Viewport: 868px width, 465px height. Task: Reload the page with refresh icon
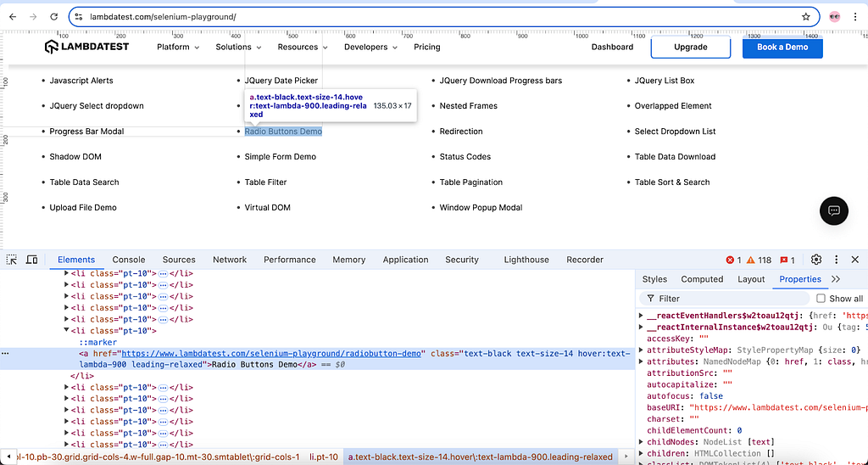pos(53,17)
